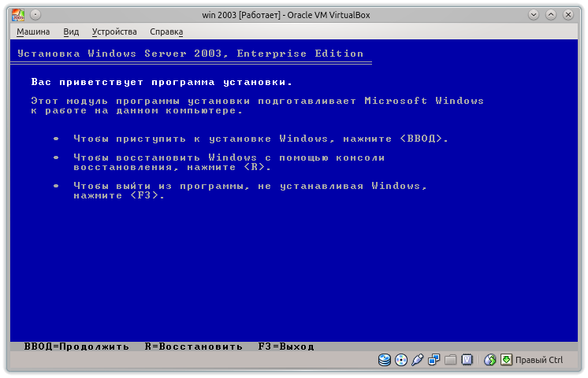Click the network adapters status icon

click(434, 360)
